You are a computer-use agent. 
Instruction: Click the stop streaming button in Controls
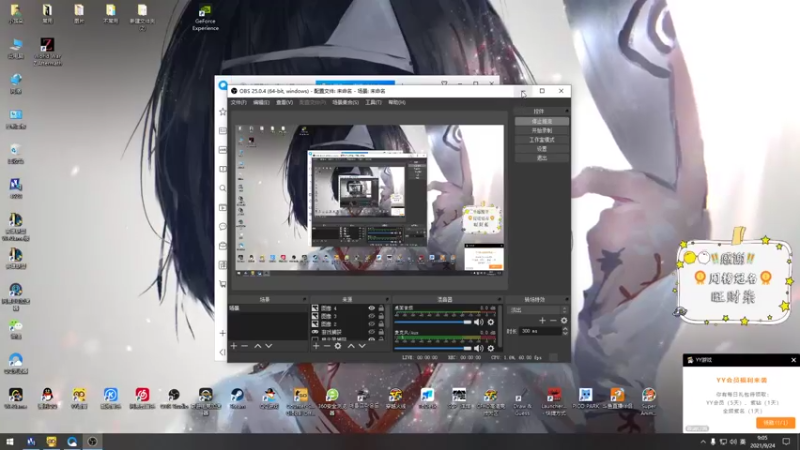(541, 121)
